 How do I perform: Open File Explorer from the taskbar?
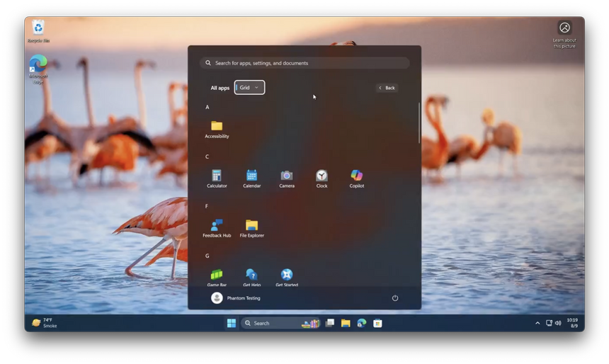346,323
